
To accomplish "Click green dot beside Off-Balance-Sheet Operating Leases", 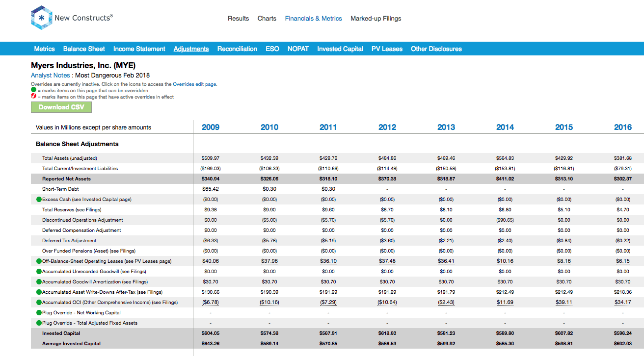I will coord(39,261).
